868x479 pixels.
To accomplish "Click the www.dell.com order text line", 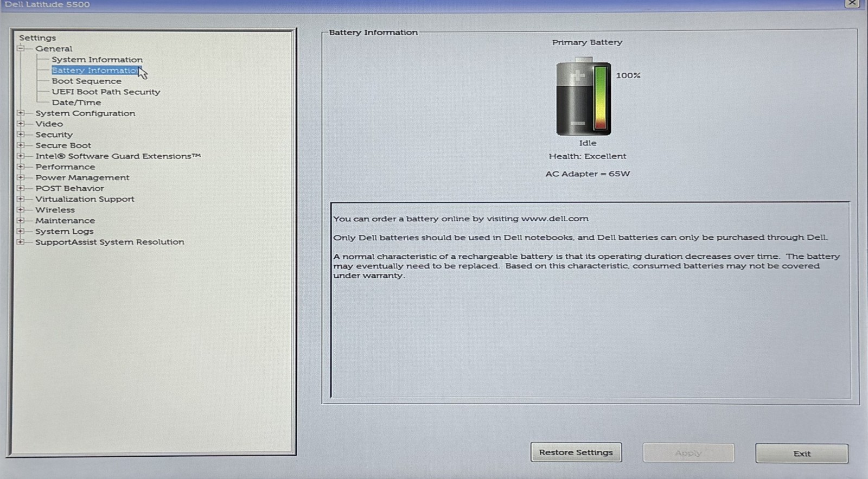I will point(461,219).
